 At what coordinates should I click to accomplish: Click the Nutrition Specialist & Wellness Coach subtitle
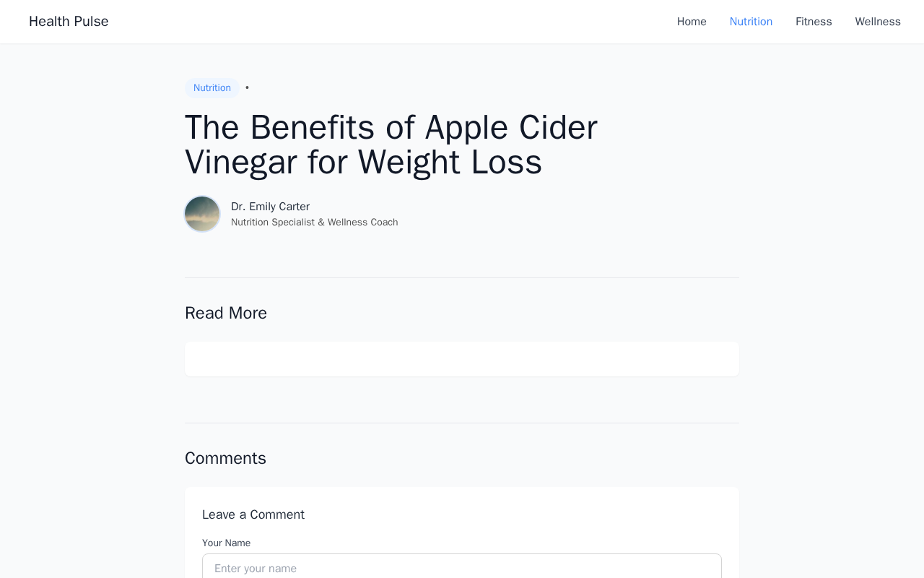tap(314, 223)
